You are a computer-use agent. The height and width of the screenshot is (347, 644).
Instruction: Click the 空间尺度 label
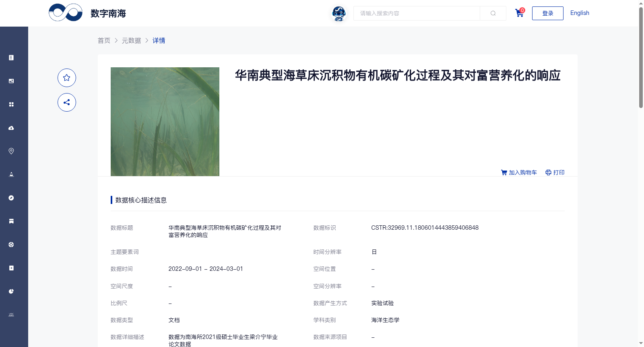coord(122,286)
